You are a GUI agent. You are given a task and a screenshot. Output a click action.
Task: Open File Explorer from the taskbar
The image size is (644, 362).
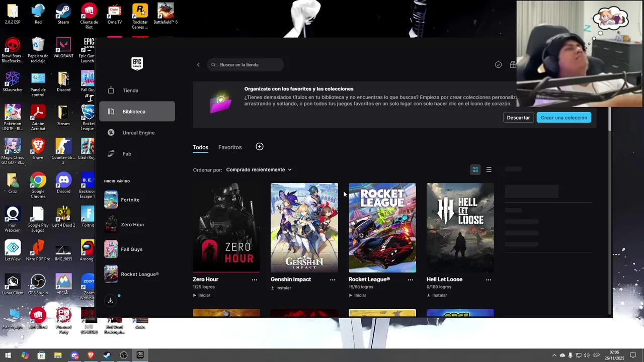(58, 355)
